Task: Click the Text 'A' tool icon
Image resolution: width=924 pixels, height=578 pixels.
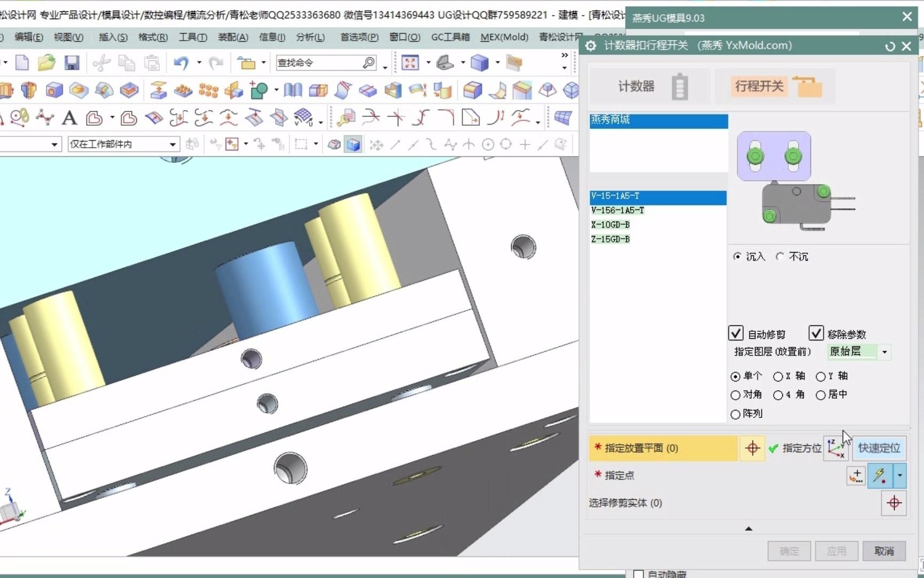Action: pos(69,118)
